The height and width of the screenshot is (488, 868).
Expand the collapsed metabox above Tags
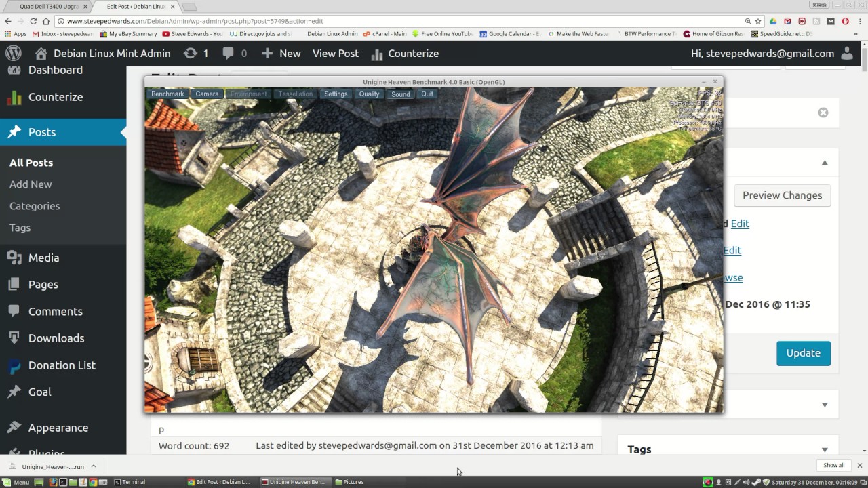[825, 405]
